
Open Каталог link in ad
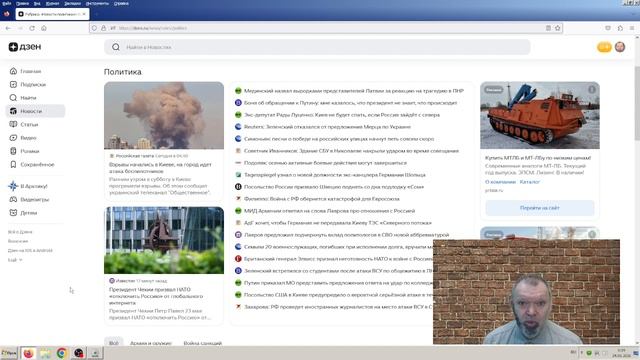click(530, 182)
